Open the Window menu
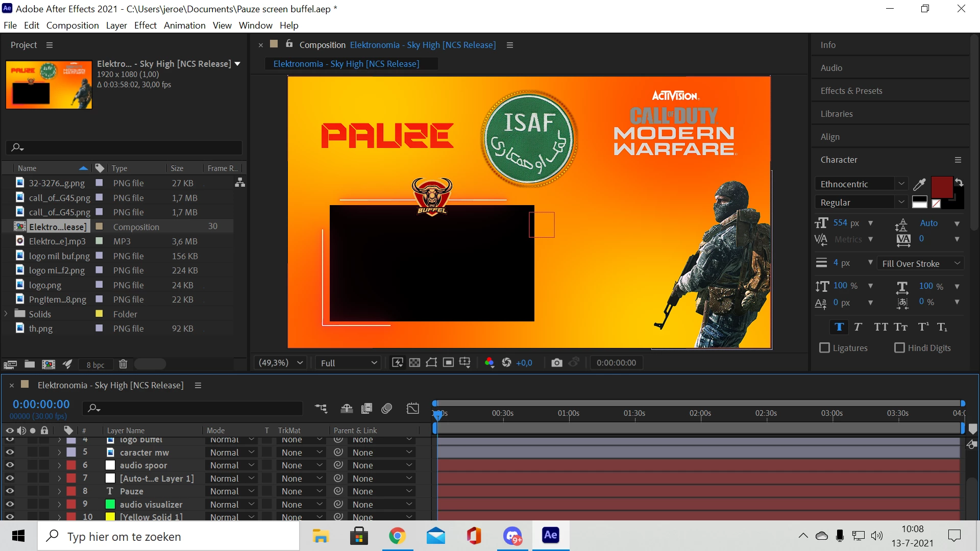Viewport: 980px width, 551px height. coord(256,26)
